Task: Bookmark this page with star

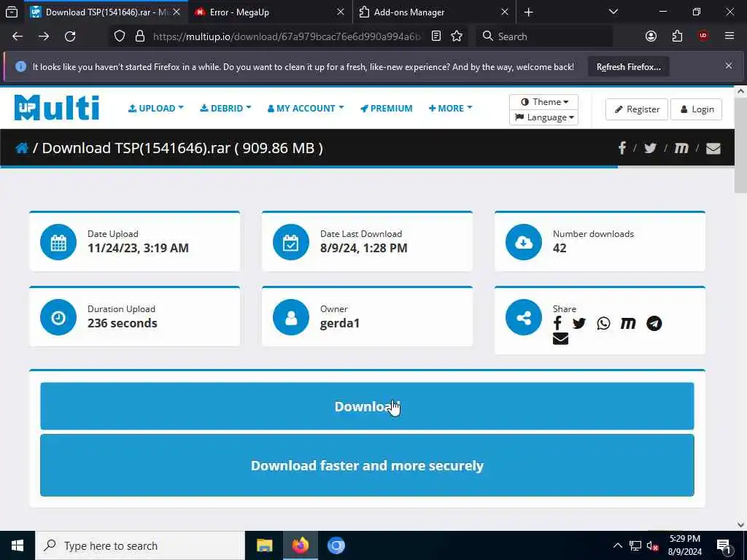Action: (457, 36)
